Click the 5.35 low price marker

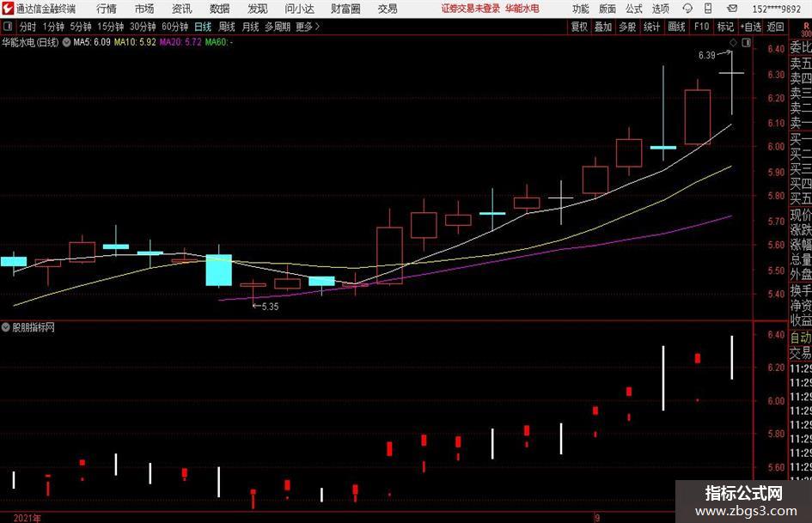[270, 307]
